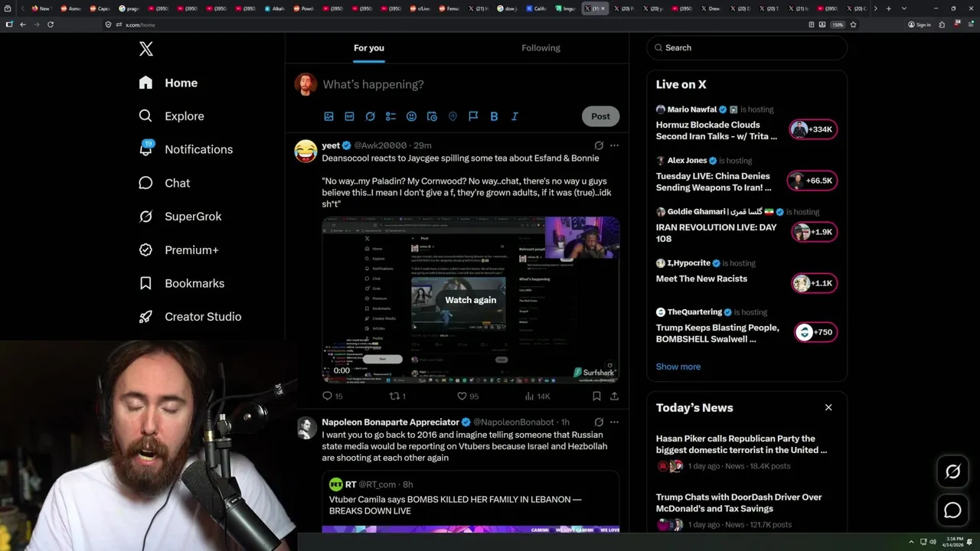
Task: Expand Show more under Live on X
Action: click(678, 367)
